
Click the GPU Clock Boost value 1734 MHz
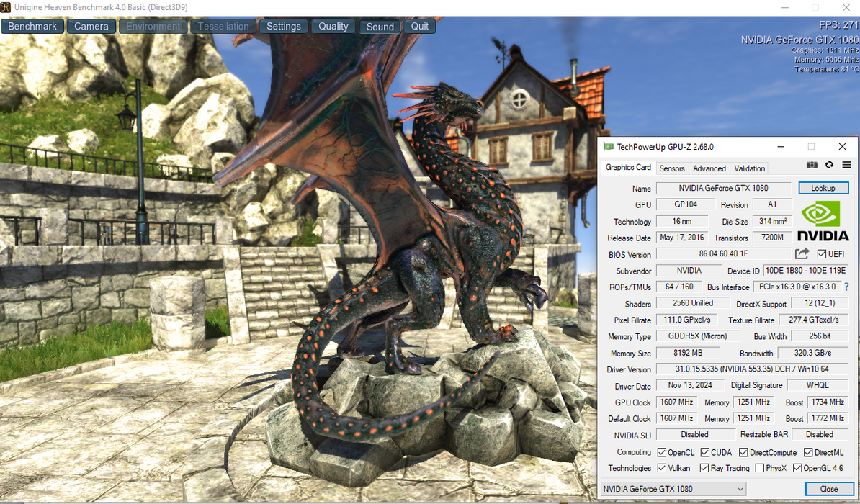(828, 402)
